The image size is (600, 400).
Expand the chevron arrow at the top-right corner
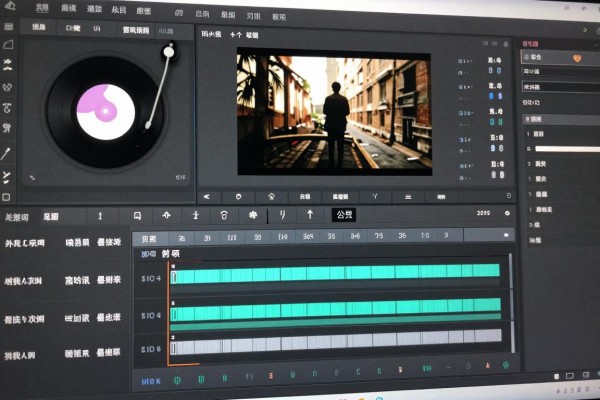point(585,29)
